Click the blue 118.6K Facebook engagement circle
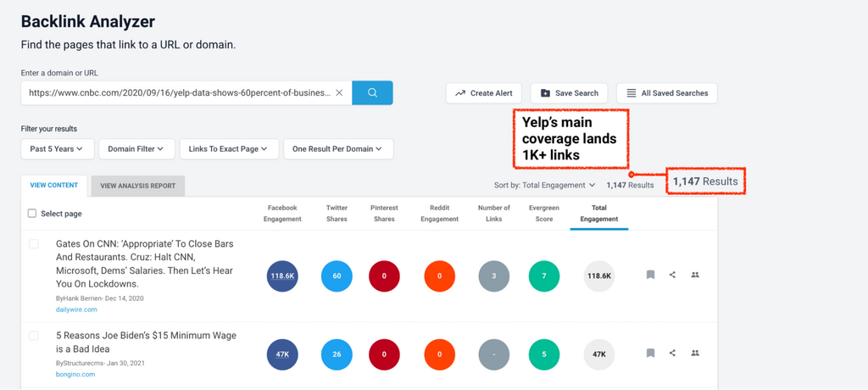Image resolution: width=868 pixels, height=390 pixels. point(282,276)
